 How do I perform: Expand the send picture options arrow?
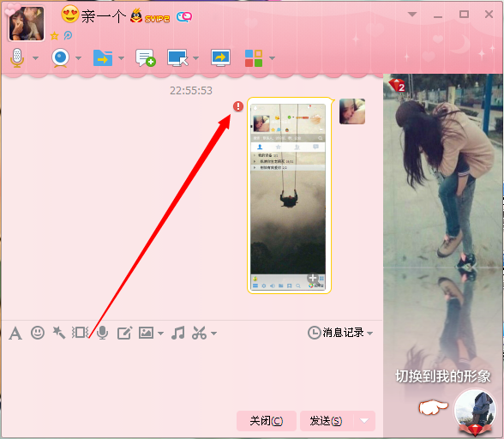click(160, 334)
